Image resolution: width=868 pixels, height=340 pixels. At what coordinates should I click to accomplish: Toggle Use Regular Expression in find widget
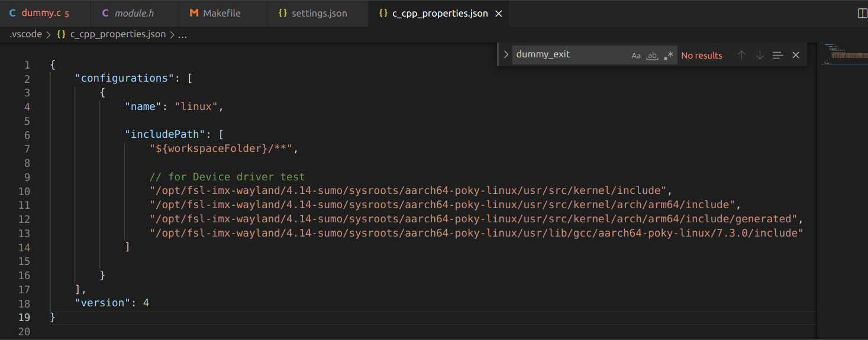click(x=668, y=55)
